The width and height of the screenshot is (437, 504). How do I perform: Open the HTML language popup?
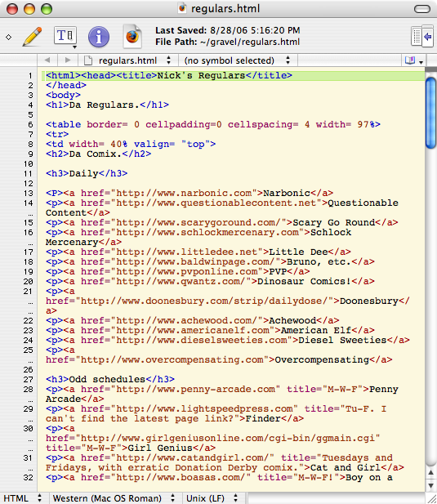(x=23, y=498)
